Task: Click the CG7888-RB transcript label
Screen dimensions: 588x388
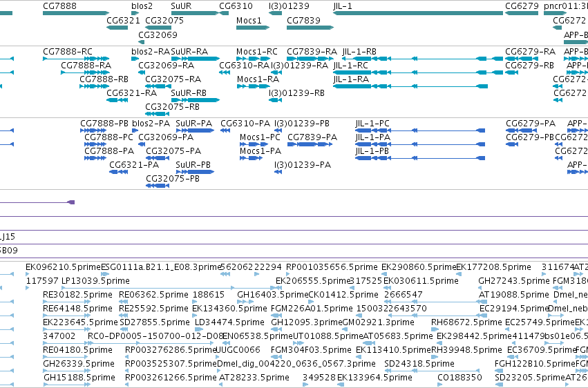Action: pyautogui.click(x=104, y=79)
